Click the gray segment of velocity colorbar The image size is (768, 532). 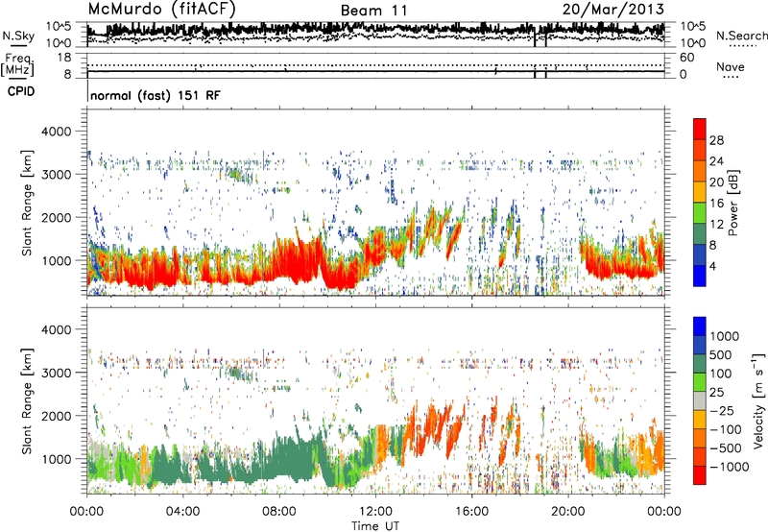pos(700,400)
